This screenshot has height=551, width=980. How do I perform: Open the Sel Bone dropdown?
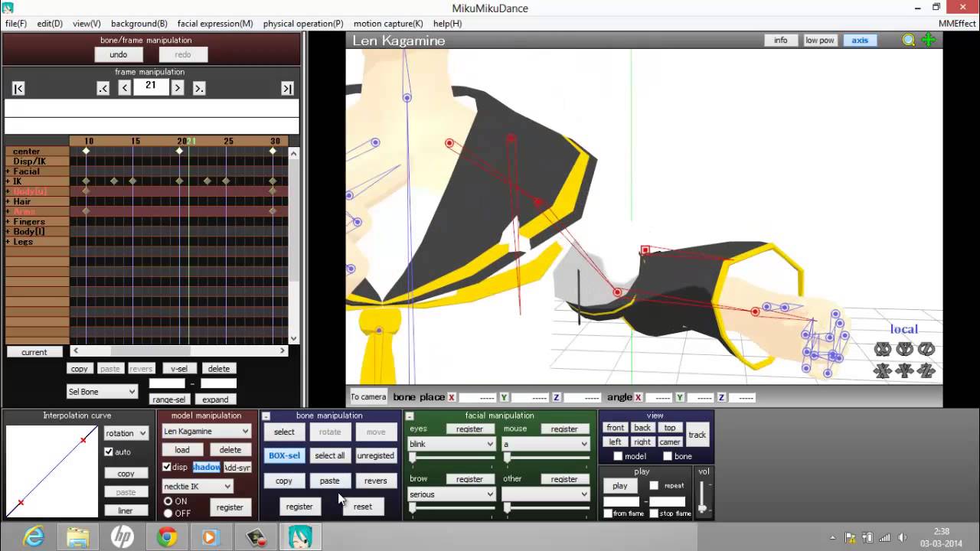coord(102,392)
